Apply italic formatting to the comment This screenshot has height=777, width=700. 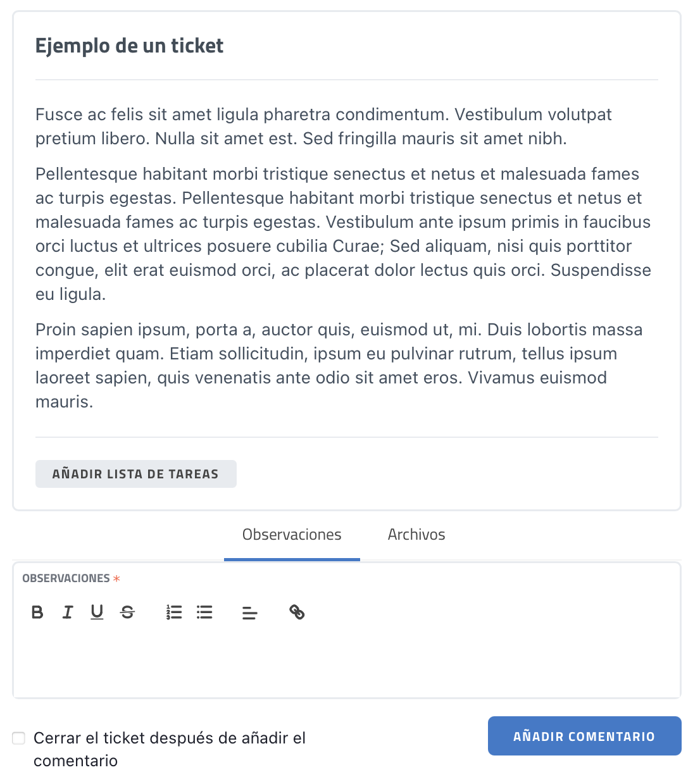[68, 612]
